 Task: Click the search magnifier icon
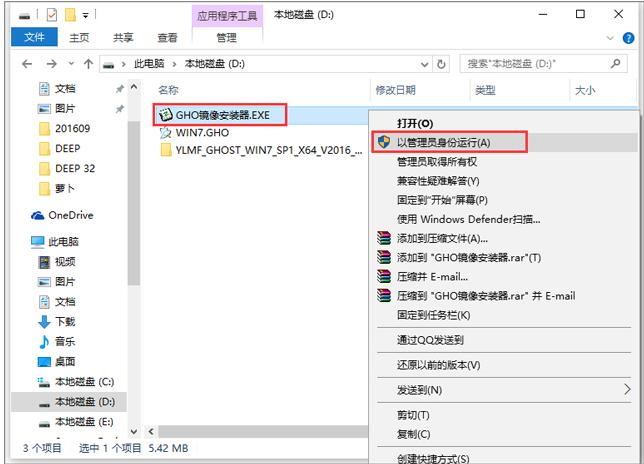(616, 63)
